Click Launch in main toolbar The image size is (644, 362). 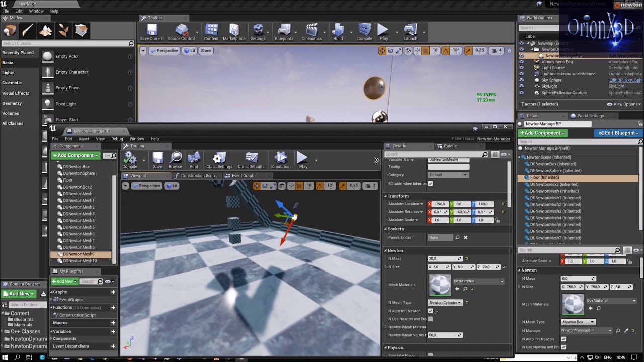tap(410, 33)
